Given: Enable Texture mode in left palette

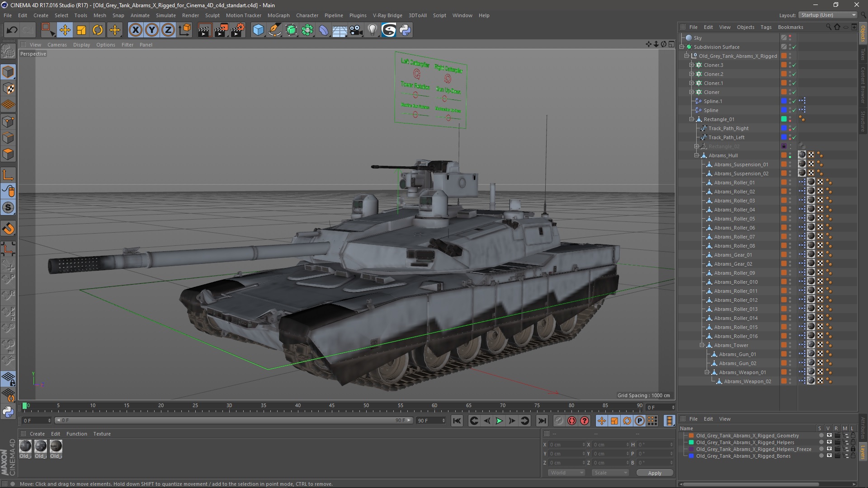Looking at the screenshot, I should coord(8,89).
